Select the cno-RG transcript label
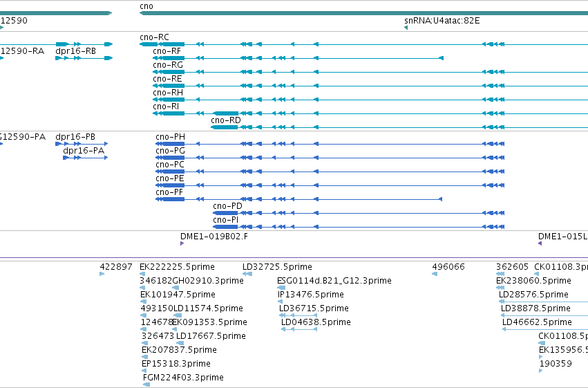 point(168,65)
